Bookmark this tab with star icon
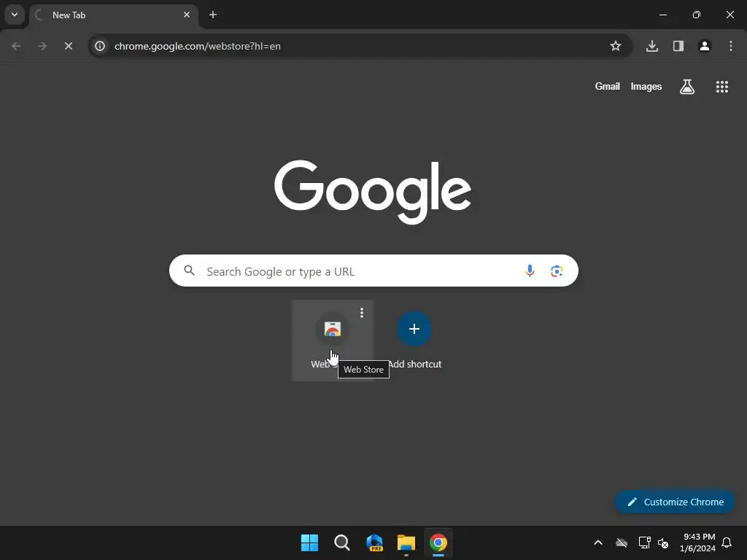 click(x=616, y=46)
